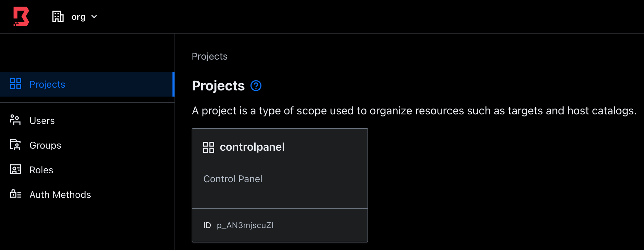Viewport: 644px width, 250px height.
Task: Navigate to Users from the sidebar
Action: coord(42,120)
